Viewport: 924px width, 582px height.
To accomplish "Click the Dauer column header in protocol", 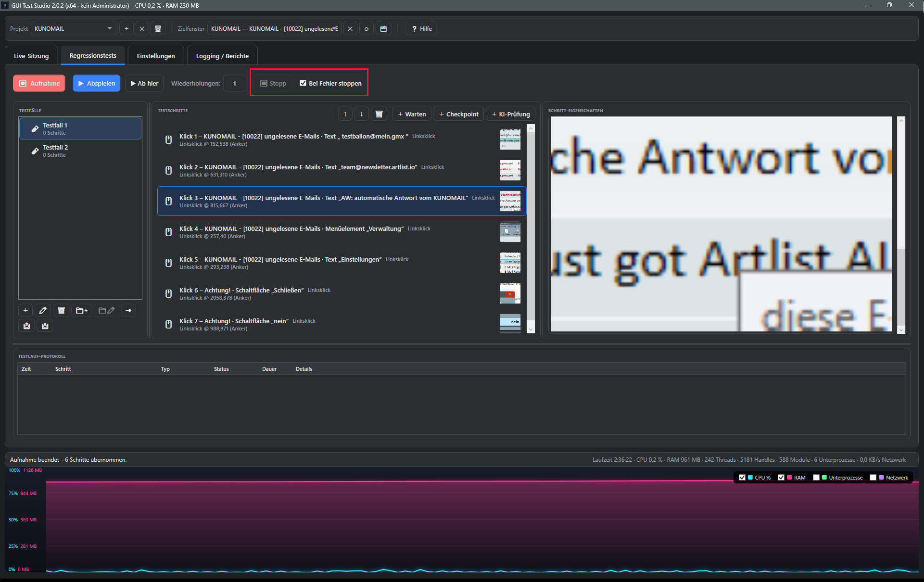I will pyautogui.click(x=269, y=369).
